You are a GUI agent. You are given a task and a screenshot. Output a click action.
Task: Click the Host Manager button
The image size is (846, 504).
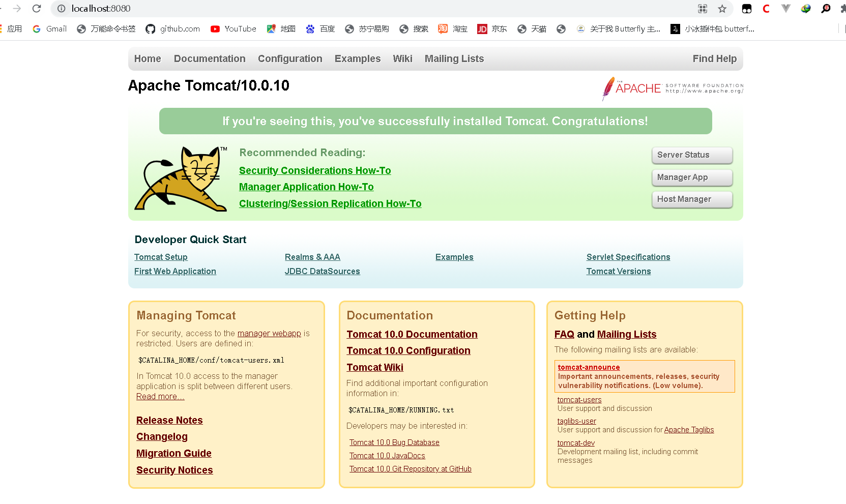(x=692, y=199)
